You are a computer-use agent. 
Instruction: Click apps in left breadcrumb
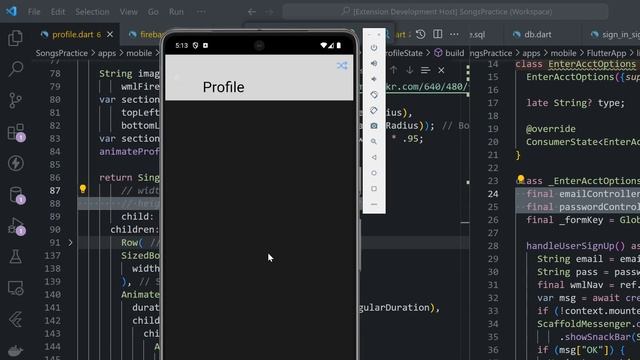pyautogui.click(x=107, y=53)
